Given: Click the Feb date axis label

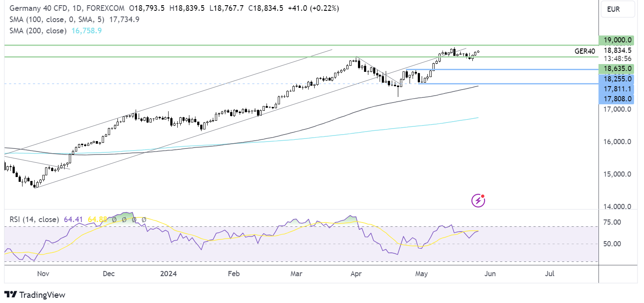Looking at the screenshot, I should 234,274.
